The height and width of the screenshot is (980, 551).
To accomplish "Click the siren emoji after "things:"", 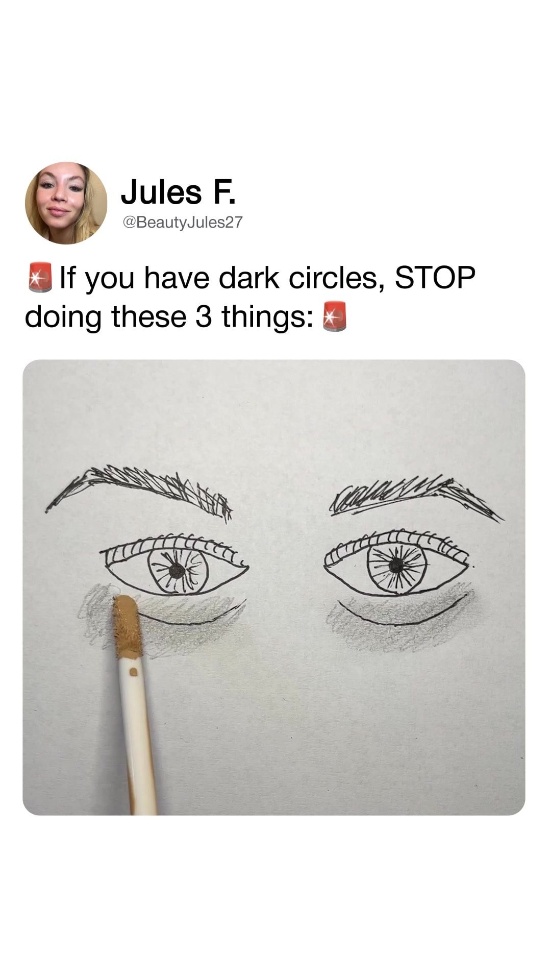I will 335,316.
